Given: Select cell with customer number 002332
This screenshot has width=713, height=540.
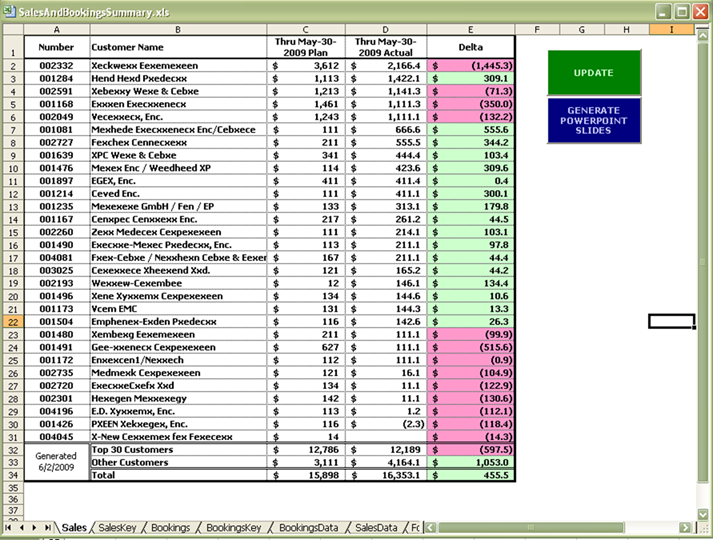Looking at the screenshot, I should [56, 65].
